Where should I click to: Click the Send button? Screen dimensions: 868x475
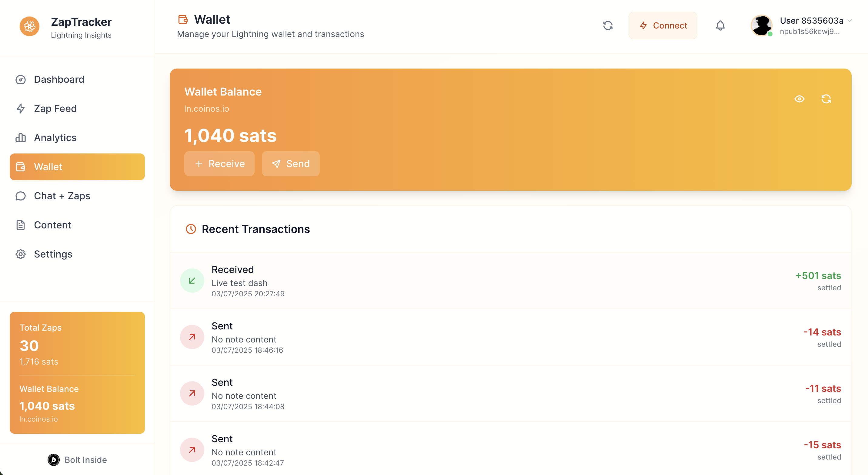[x=290, y=163]
